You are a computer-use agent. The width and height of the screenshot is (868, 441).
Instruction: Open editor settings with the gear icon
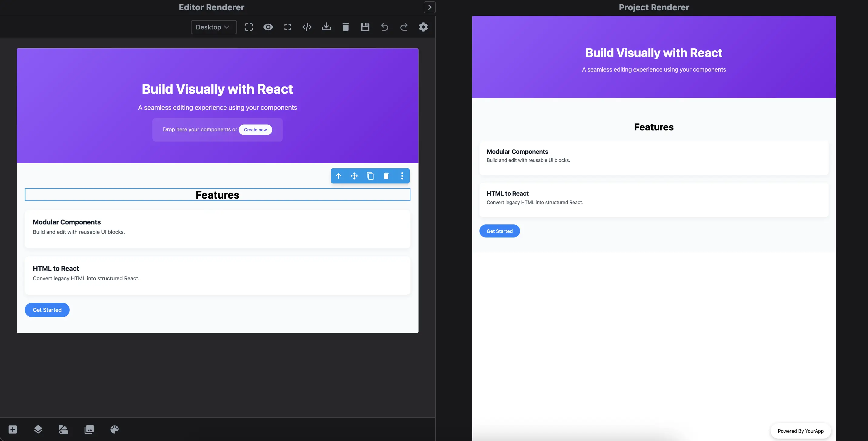(x=423, y=27)
